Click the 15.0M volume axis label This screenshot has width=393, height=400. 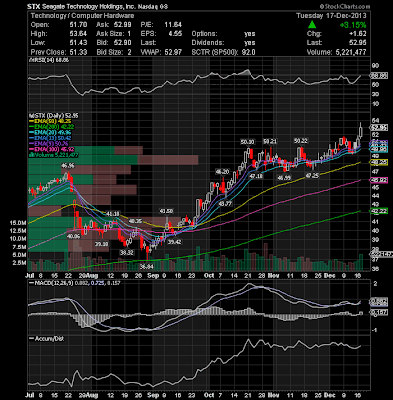[18, 223]
